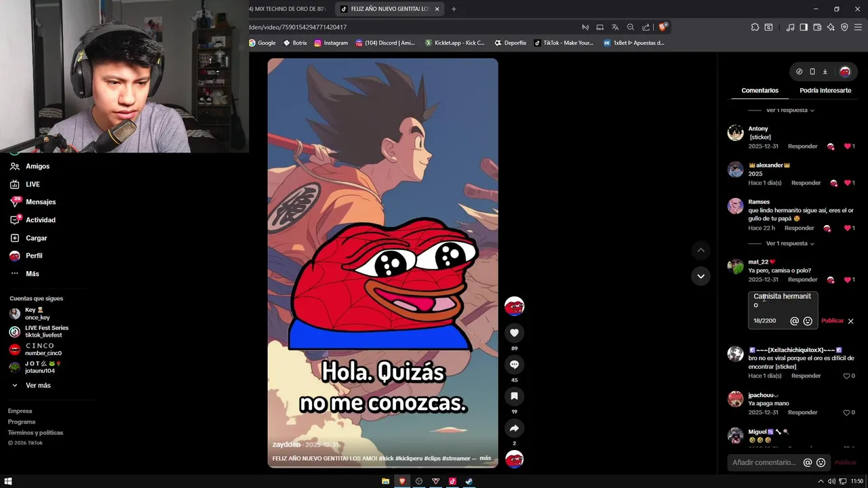868x488 pixels.
Task: Cancel the reply with the X icon
Action: pos(850,321)
